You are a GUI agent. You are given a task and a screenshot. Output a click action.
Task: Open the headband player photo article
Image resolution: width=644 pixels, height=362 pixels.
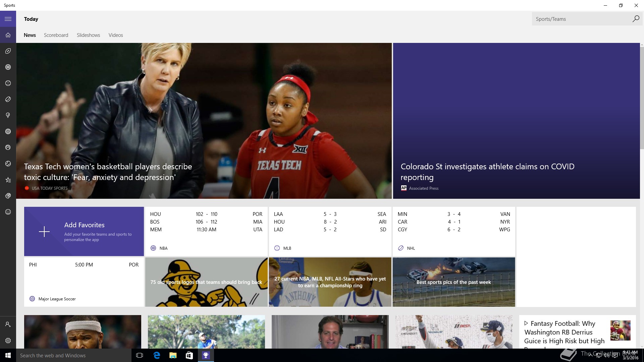pos(83,332)
